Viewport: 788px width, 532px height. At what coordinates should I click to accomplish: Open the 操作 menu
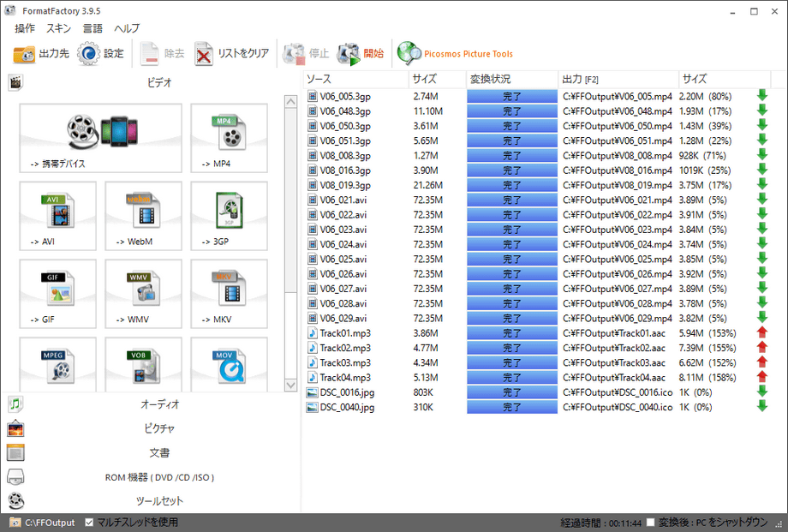tap(25, 28)
